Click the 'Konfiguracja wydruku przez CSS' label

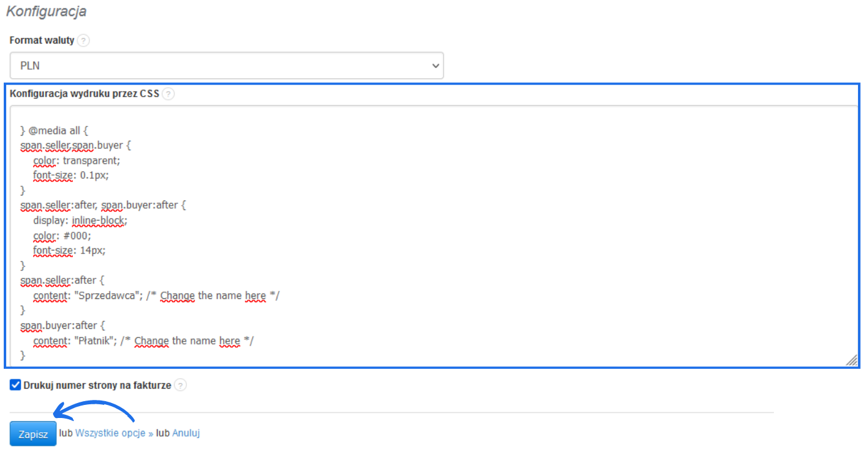[84, 95]
